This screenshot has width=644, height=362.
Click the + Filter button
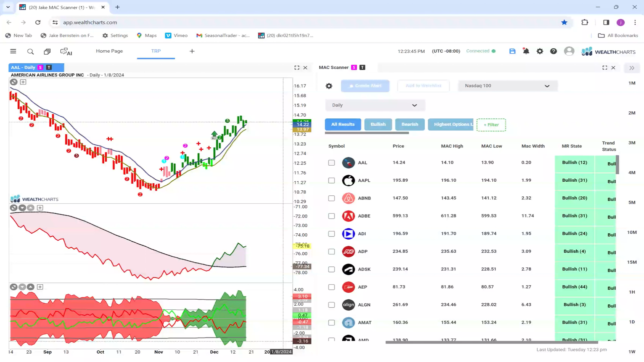pyautogui.click(x=491, y=125)
